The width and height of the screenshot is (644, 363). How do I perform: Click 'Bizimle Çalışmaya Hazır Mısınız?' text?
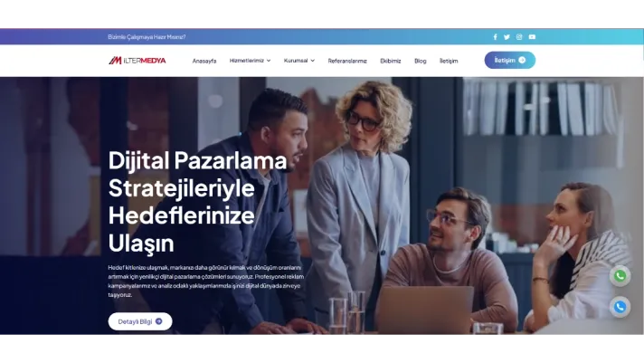147,37
